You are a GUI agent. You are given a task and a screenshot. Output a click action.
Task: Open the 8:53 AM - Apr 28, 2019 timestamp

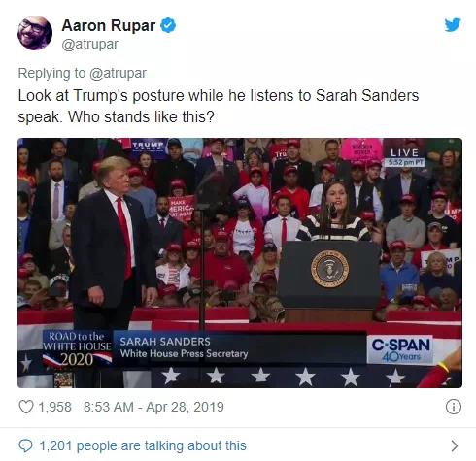153,407
